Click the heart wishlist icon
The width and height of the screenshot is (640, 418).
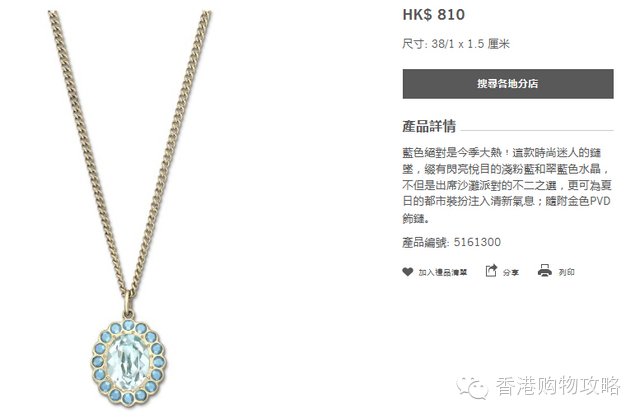pyautogui.click(x=407, y=271)
